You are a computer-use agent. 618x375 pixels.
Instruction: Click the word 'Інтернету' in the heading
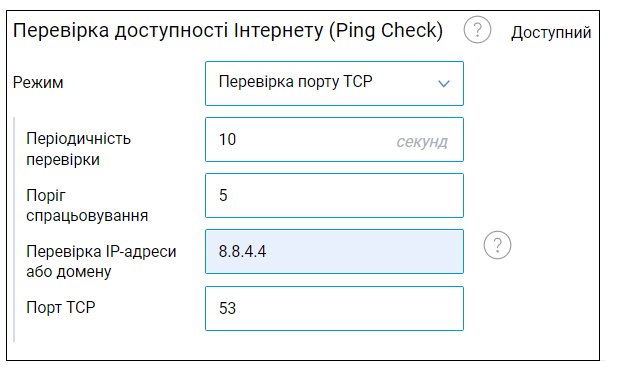pyautogui.click(x=279, y=31)
